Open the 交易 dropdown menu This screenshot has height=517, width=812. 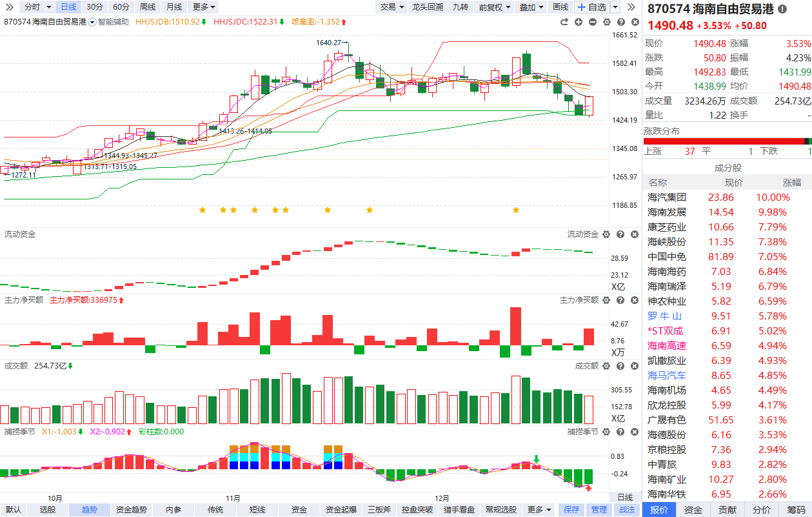pyautogui.click(x=392, y=7)
